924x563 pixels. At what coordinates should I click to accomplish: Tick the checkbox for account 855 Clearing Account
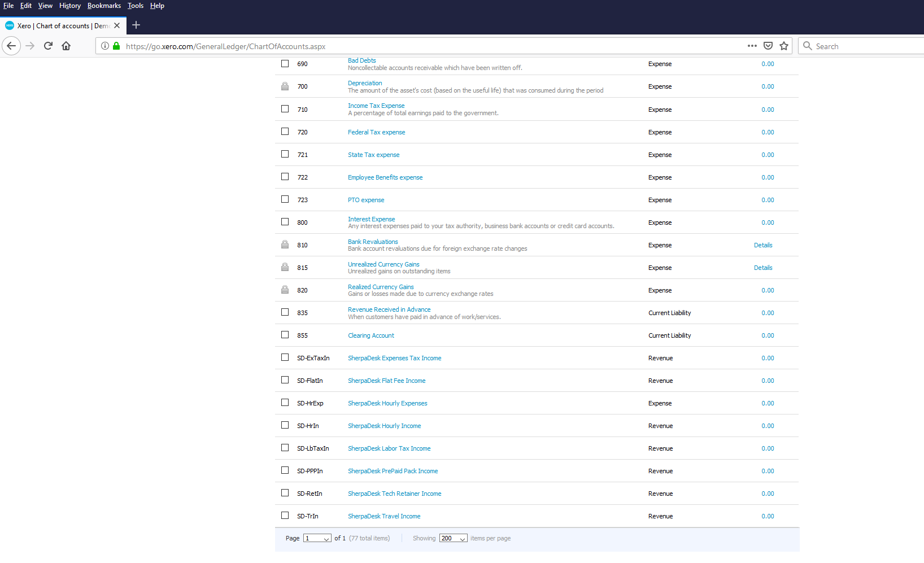(285, 335)
